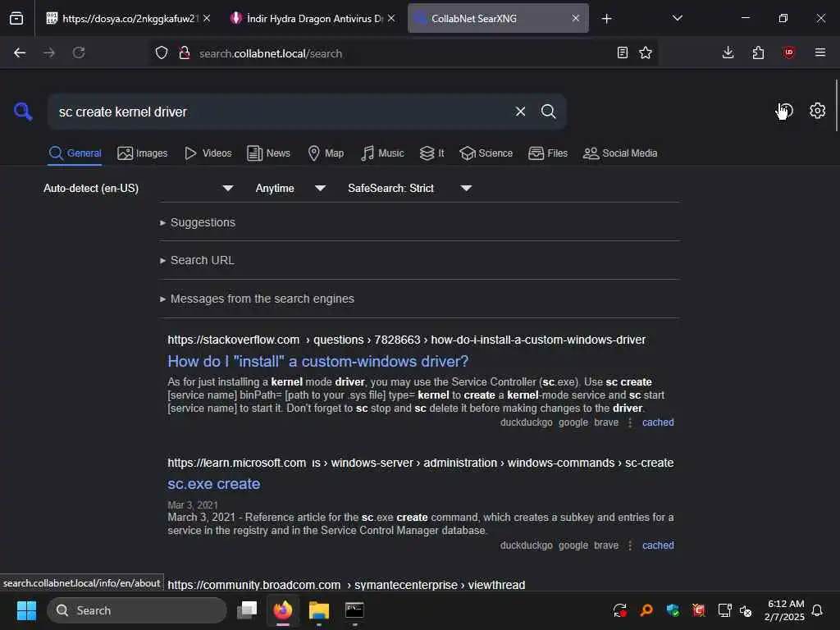Open the volume muted tray icon
Viewport: 840px width, 630px height.
point(745,610)
